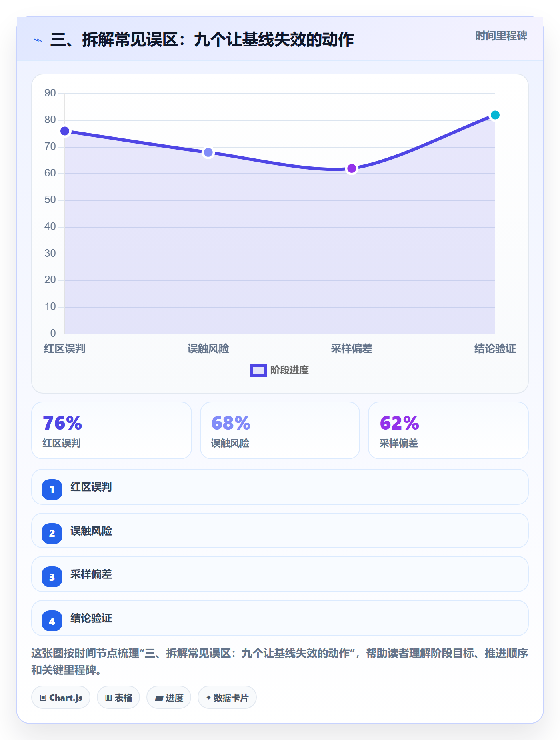The height and width of the screenshot is (740, 560).
Task: Click the description paragraph starting 这张图按时间节点
Action: point(280,661)
